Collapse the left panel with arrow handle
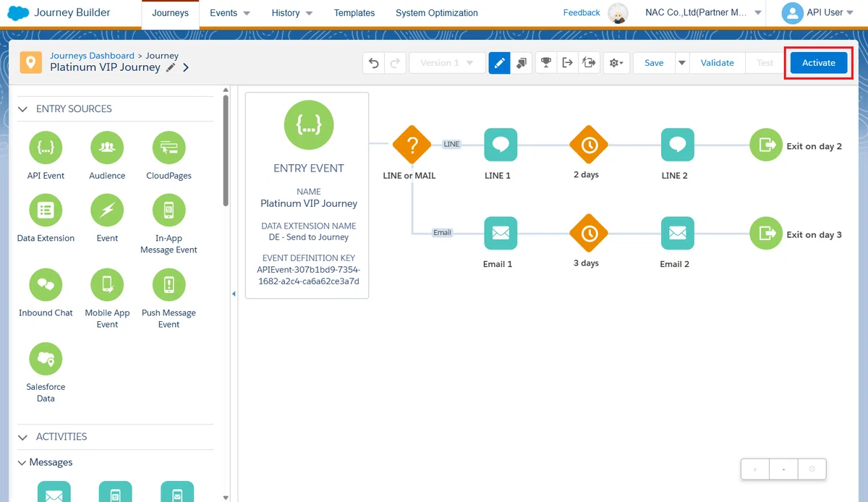Image resolution: width=868 pixels, height=502 pixels. pyautogui.click(x=234, y=294)
